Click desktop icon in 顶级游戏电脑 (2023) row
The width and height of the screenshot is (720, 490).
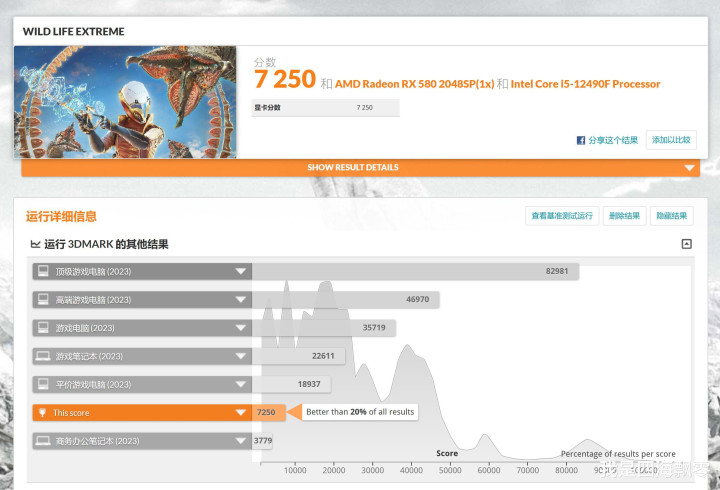click(x=43, y=271)
